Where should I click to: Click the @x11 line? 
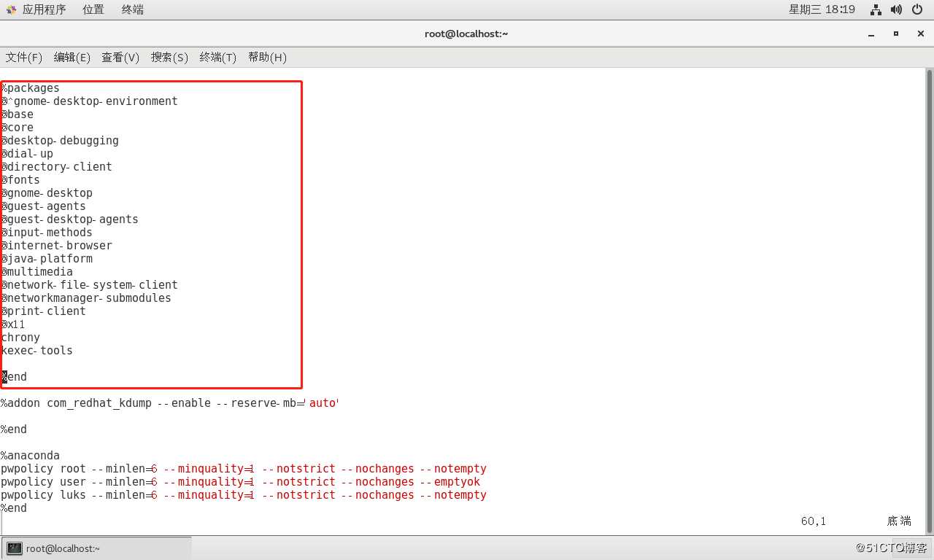(x=14, y=324)
